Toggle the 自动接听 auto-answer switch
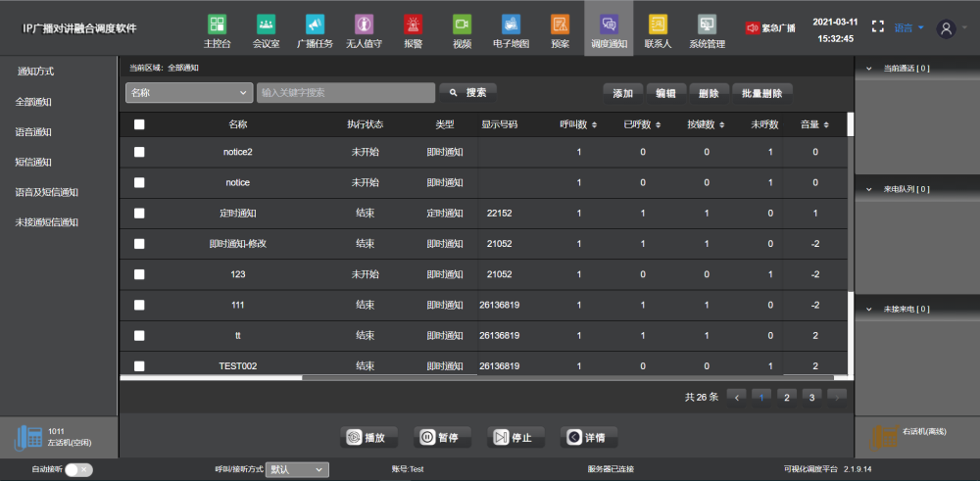 [78, 470]
